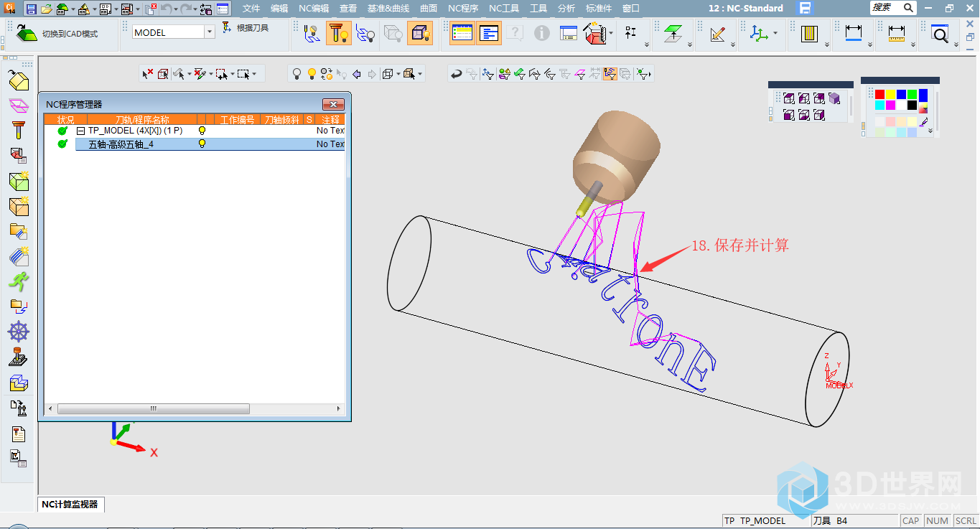Click the Save icon in quick access toolbar
Viewport: 980px width, 529px height.
coord(31,9)
